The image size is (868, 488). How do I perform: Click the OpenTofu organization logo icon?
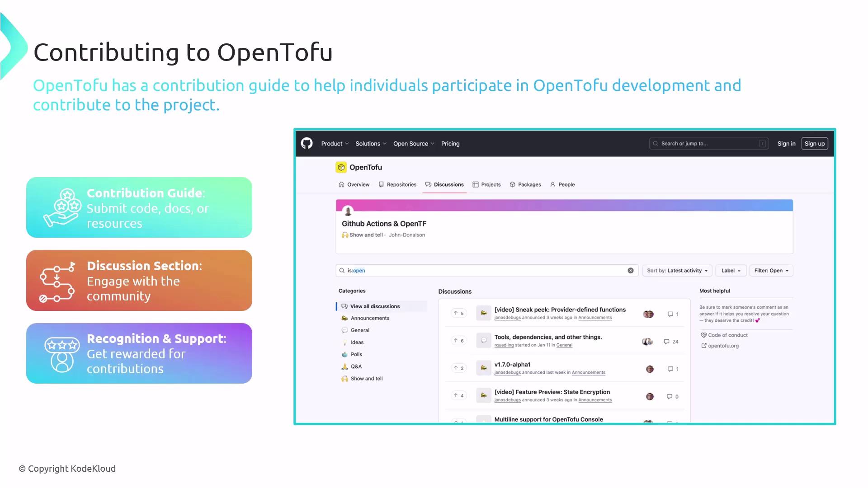click(x=341, y=167)
